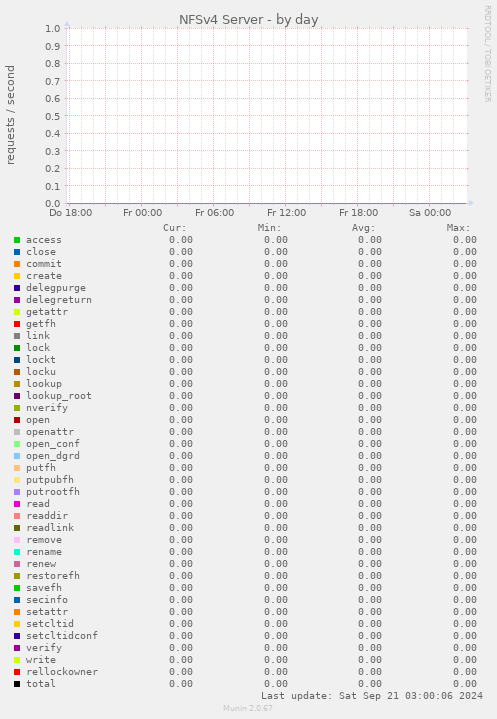The width and height of the screenshot is (497, 719).
Task: Click the green swatch beside savefh
Action: [x=17, y=588]
